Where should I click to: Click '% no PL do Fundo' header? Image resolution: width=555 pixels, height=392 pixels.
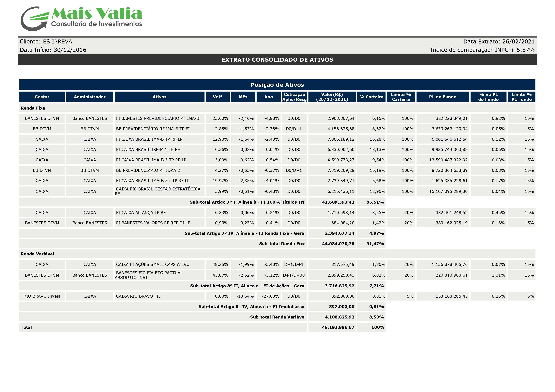tap(489, 97)
